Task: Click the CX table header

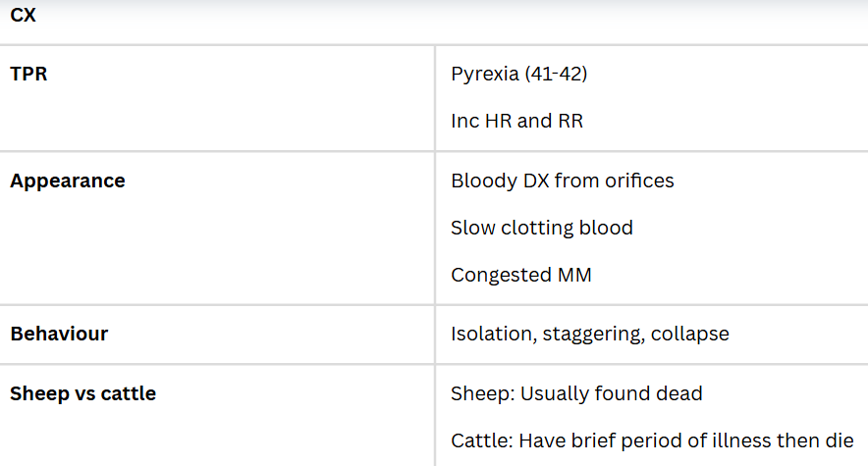Action: tap(24, 17)
